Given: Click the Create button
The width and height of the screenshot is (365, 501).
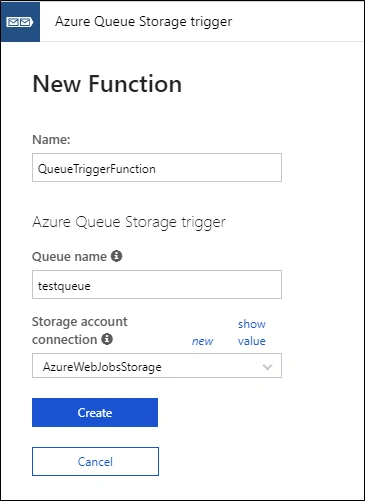Looking at the screenshot, I should click(95, 412).
